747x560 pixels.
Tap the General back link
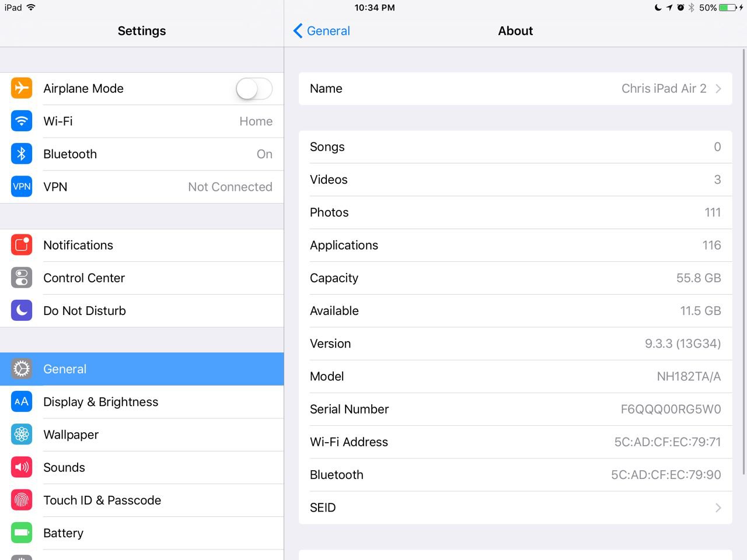point(328,31)
